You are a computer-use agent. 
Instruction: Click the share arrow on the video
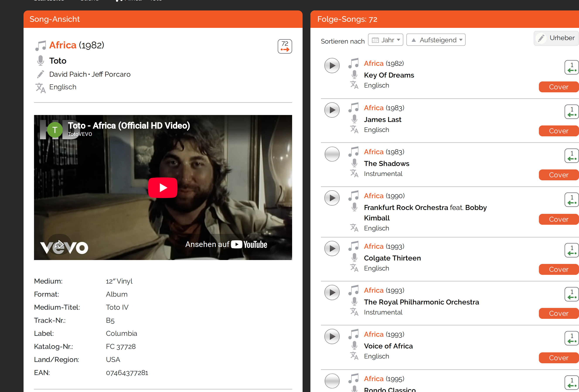point(59,244)
